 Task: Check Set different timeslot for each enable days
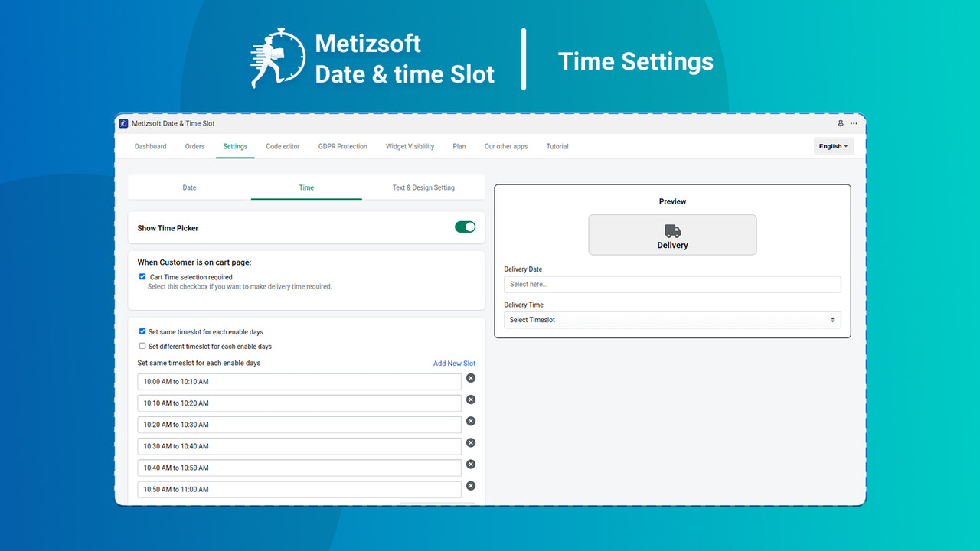(142, 346)
